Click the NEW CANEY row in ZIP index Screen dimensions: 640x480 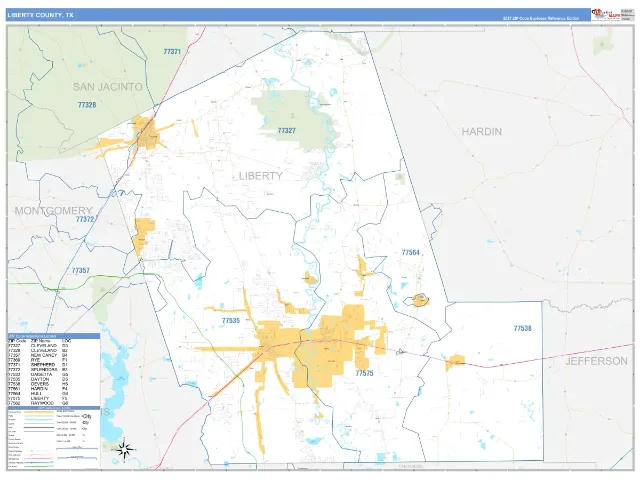(x=38, y=355)
